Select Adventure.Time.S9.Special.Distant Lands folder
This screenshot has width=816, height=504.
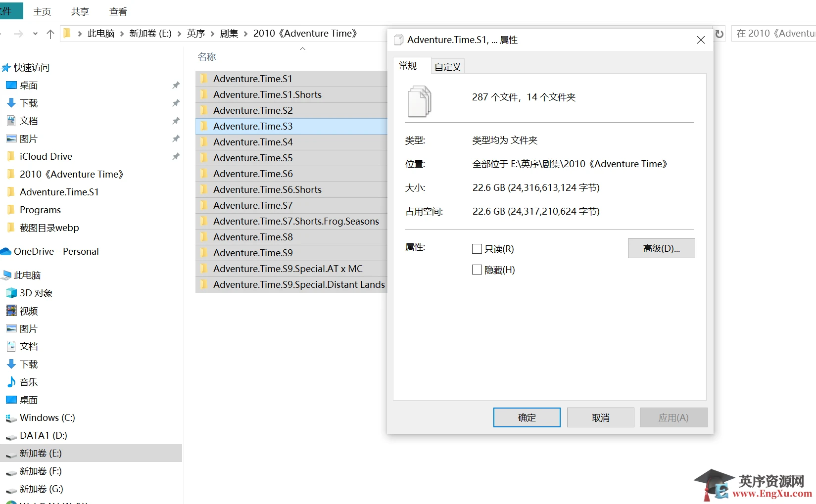tap(291, 284)
